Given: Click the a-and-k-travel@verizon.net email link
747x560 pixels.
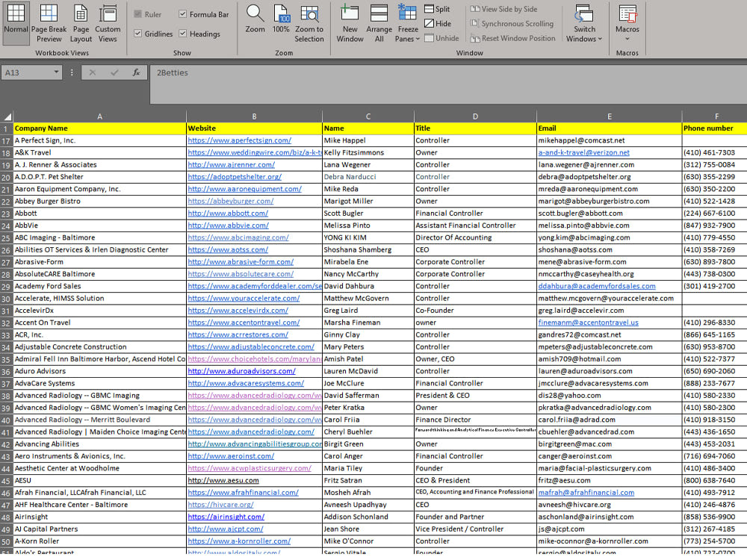Looking at the screenshot, I should pos(583,152).
